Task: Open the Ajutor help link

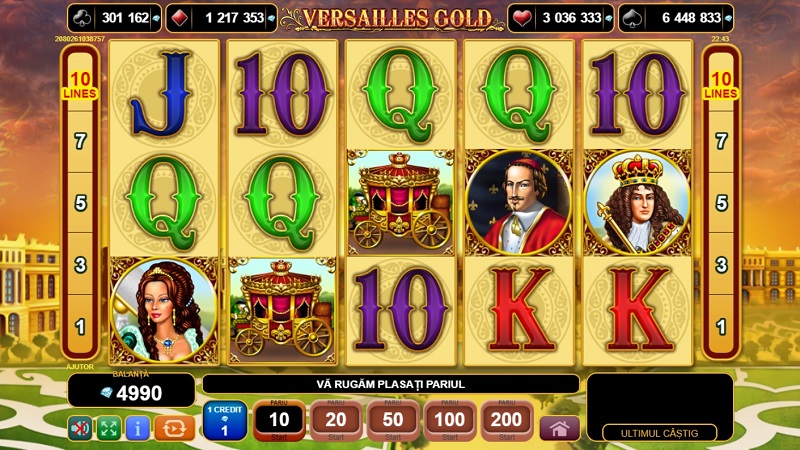Action: tap(80, 367)
